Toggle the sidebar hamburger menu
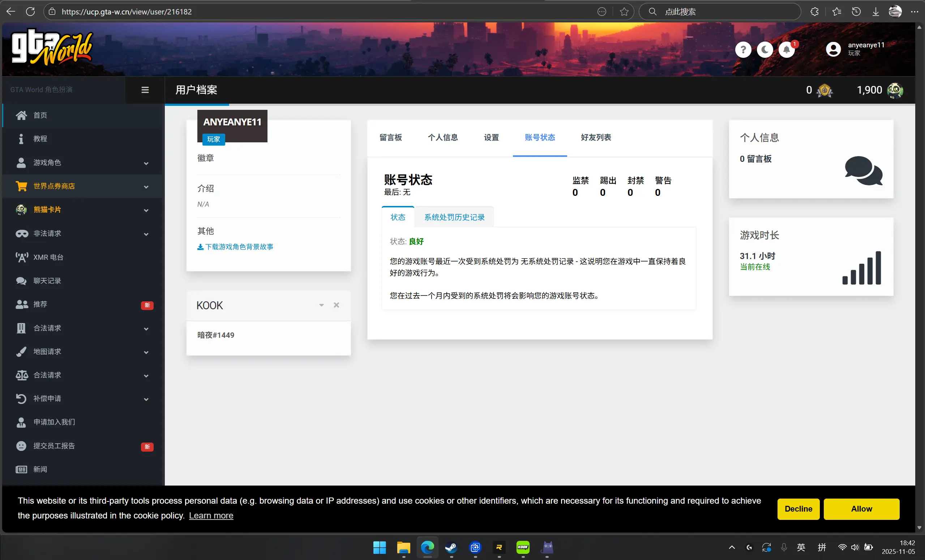Screen dimensions: 925x560 145,90
